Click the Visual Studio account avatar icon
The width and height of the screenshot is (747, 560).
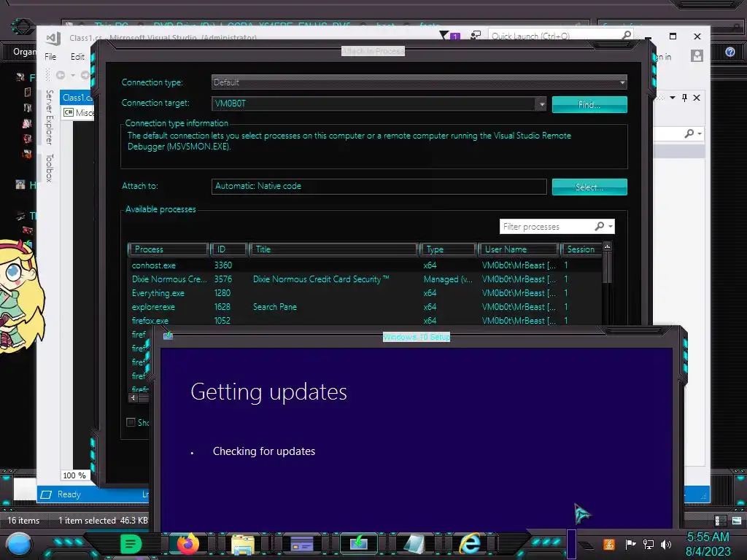pyautogui.click(x=697, y=55)
